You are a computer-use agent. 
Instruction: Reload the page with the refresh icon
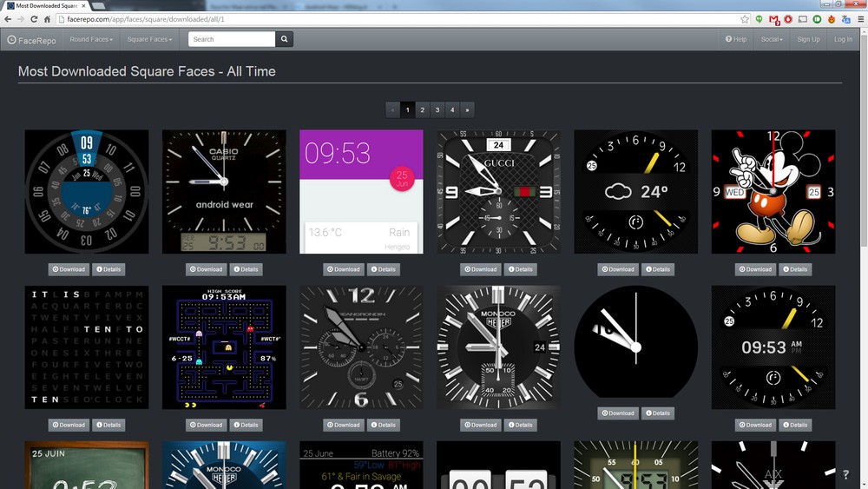34,19
